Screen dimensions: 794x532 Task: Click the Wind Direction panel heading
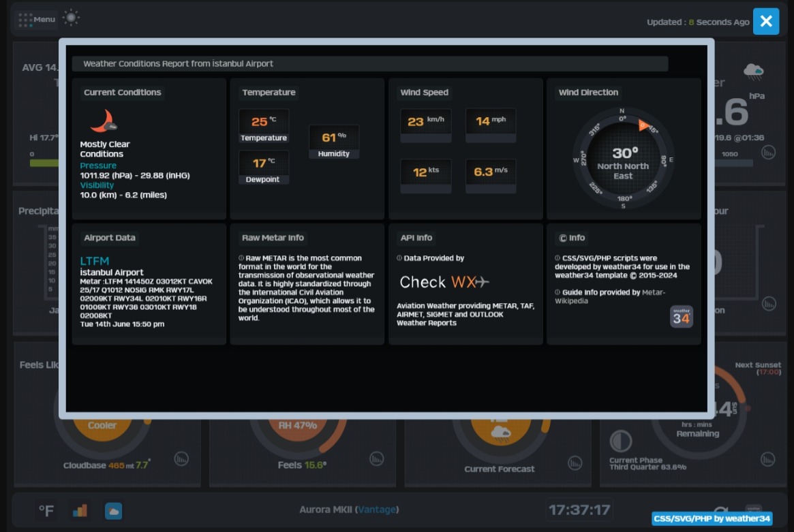click(x=588, y=92)
